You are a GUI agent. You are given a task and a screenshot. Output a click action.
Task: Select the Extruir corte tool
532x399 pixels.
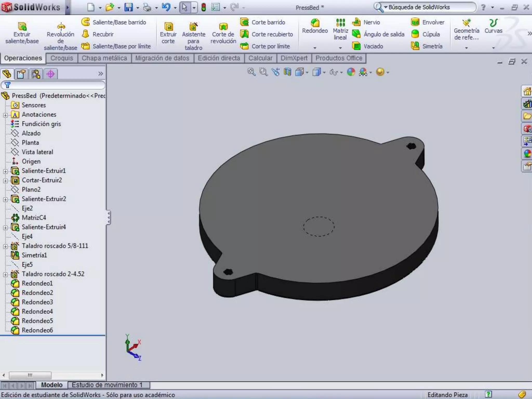tap(168, 33)
